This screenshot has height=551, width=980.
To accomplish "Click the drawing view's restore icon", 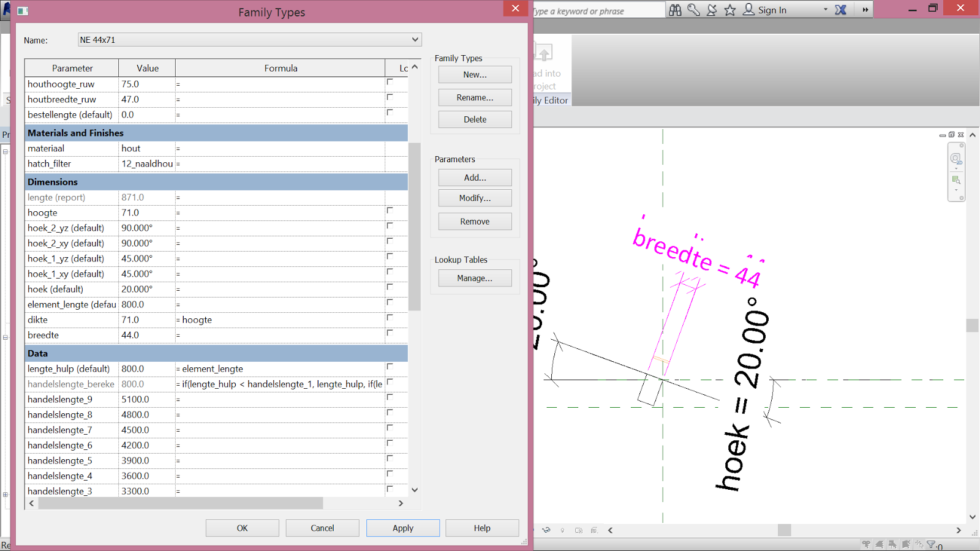I will coord(952,135).
